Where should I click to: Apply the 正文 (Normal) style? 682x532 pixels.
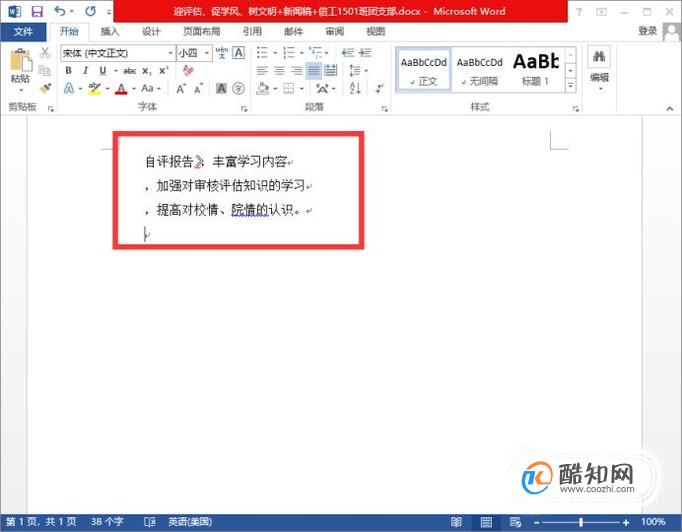coord(424,70)
